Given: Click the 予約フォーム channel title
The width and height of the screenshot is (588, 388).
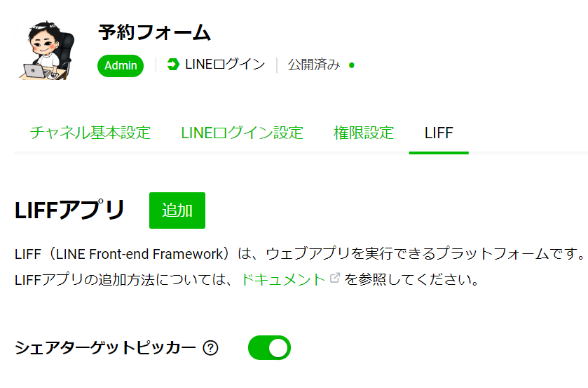Looking at the screenshot, I should tap(154, 32).
